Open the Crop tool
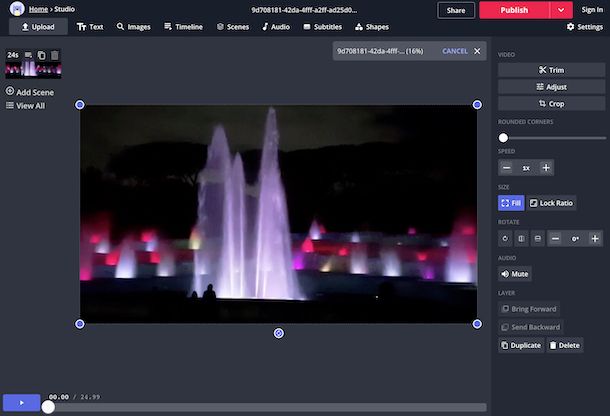610x416 pixels. click(551, 103)
